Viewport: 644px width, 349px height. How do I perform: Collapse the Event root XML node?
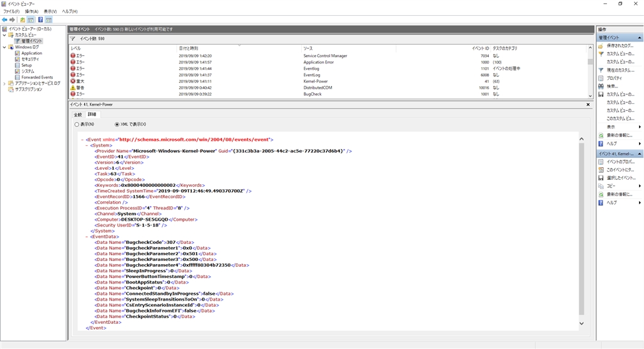82,140
